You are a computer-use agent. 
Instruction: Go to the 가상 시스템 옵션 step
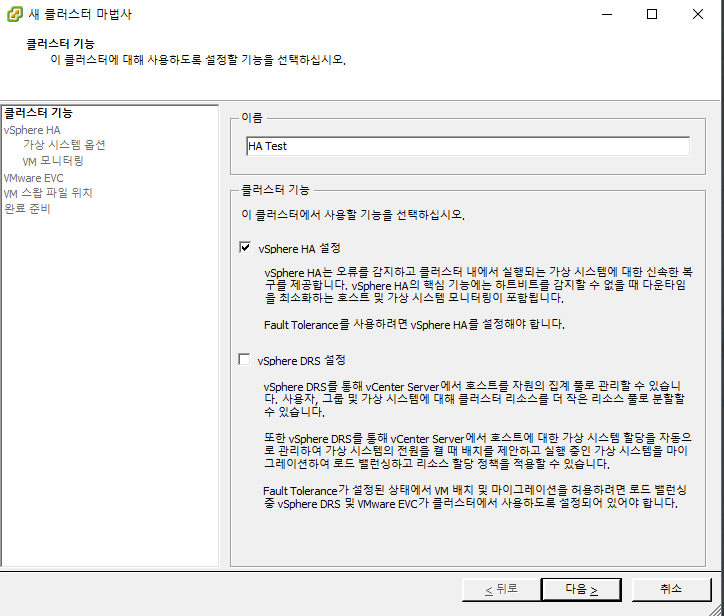click(64, 145)
